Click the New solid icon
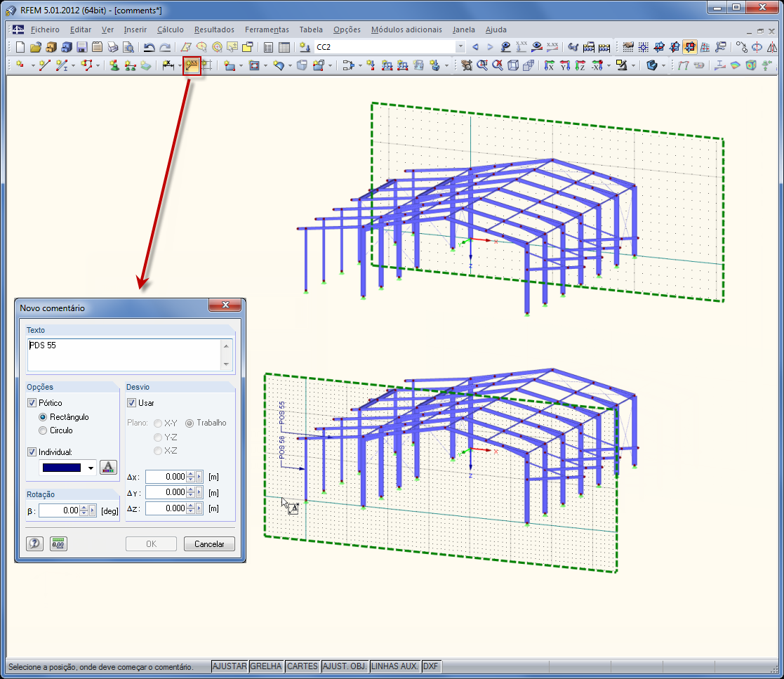 pos(302,65)
